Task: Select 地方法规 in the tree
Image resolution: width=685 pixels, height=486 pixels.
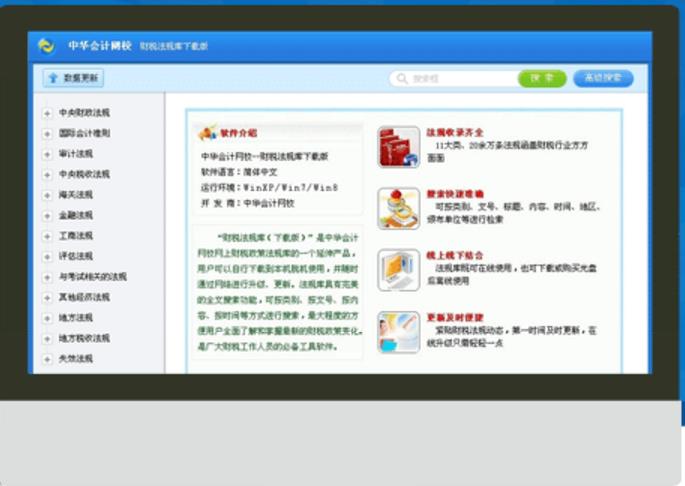Action: pyautogui.click(x=76, y=318)
